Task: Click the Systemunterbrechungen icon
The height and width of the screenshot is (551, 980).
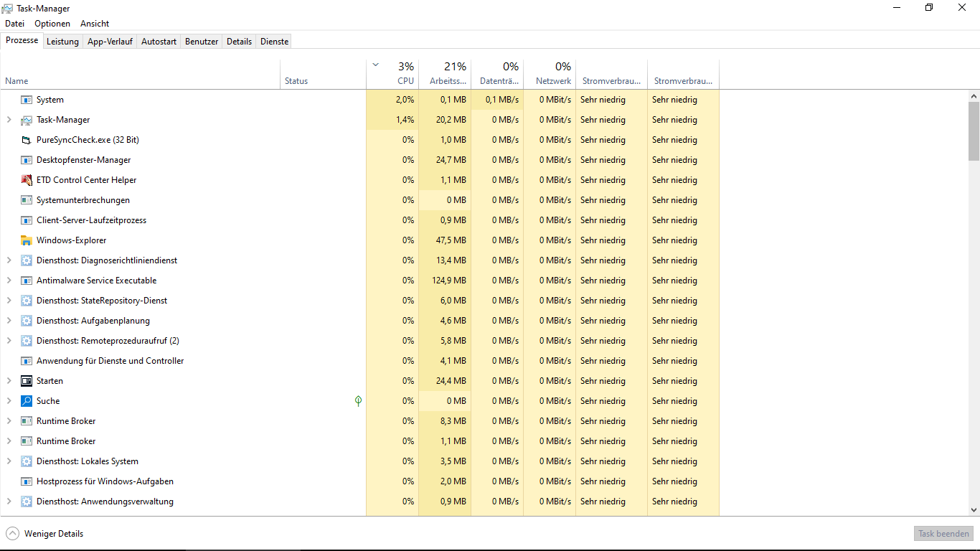Action: (27, 200)
